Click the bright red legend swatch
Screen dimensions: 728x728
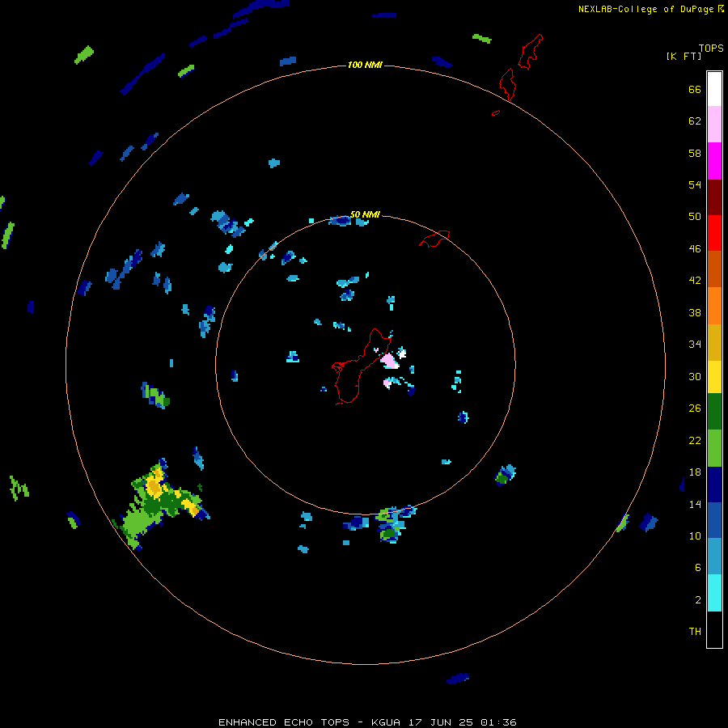pyautogui.click(x=714, y=233)
